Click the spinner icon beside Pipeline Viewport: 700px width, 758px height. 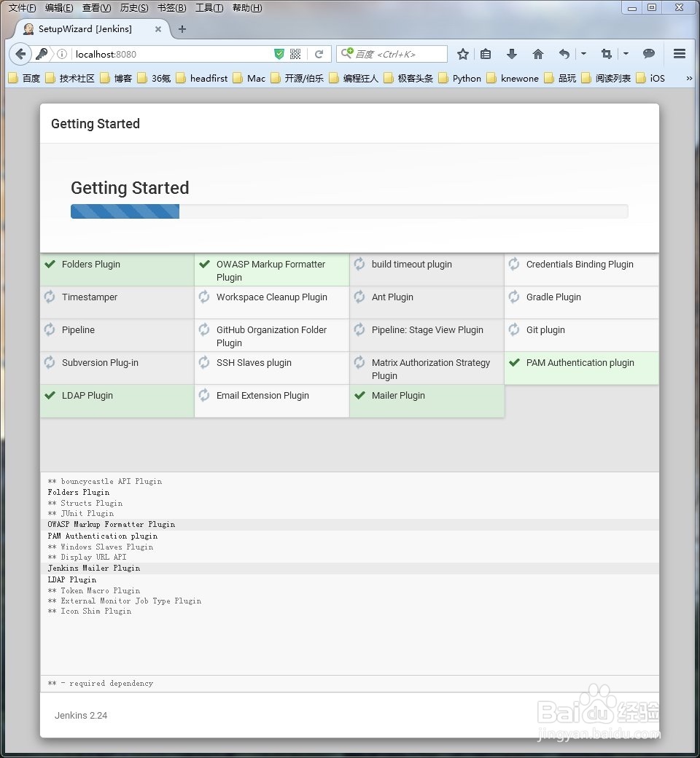[x=50, y=329]
